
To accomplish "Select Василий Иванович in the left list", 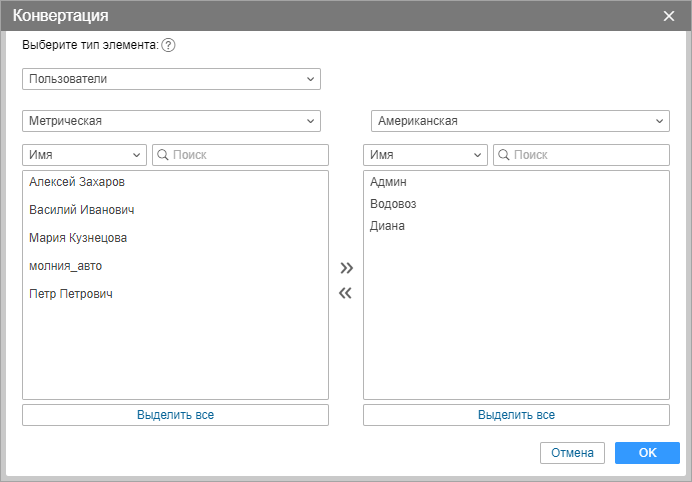I will (82, 210).
